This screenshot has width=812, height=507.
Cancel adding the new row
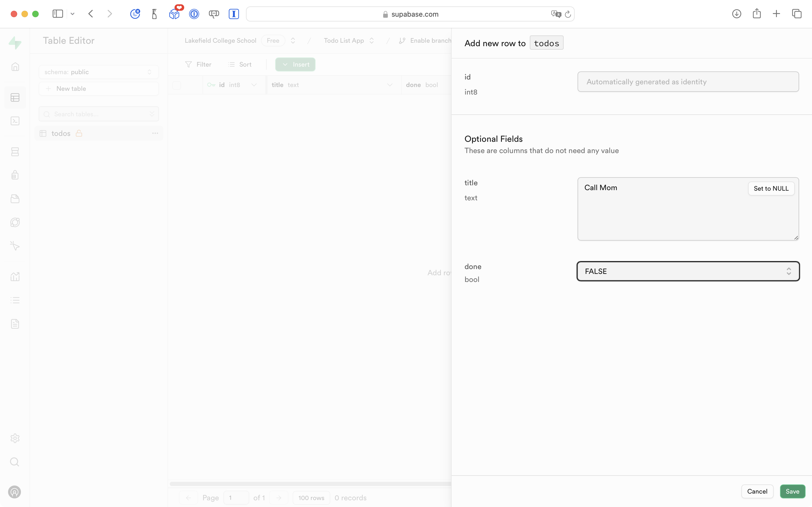(x=757, y=491)
